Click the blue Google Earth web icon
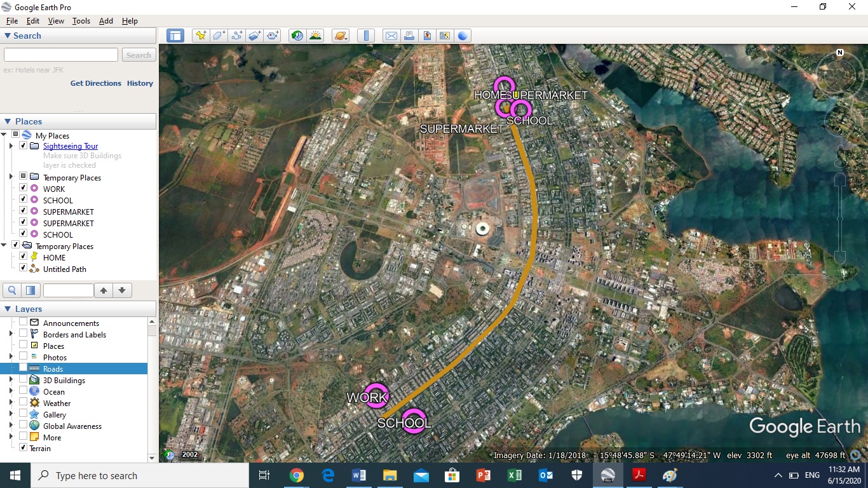The image size is (868, 488). (463, 36)
